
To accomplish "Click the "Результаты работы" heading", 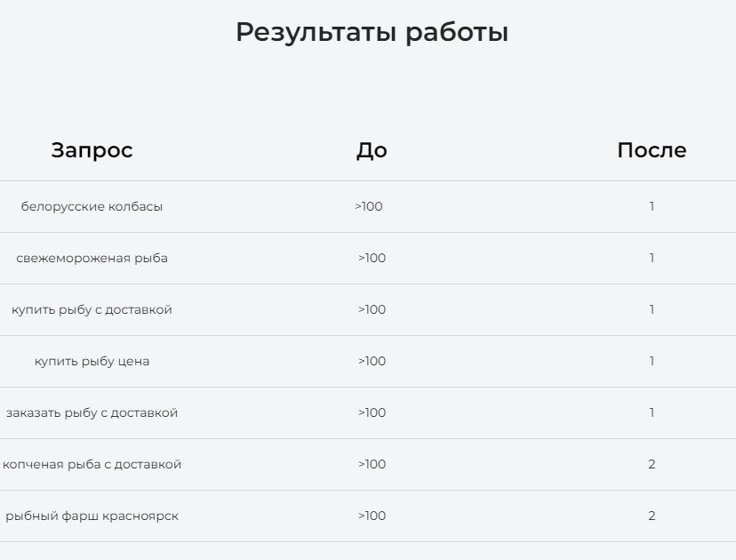I will 372,33.
